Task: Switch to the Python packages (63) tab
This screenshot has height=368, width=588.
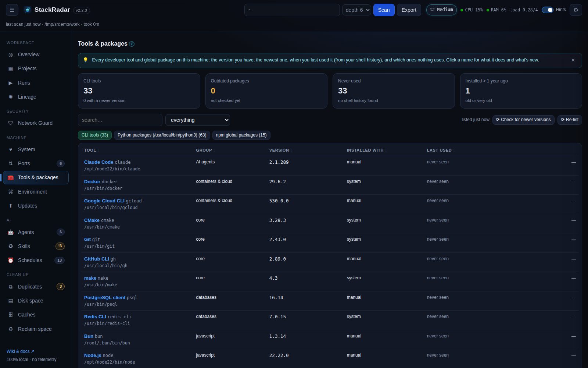Action: 162,135
